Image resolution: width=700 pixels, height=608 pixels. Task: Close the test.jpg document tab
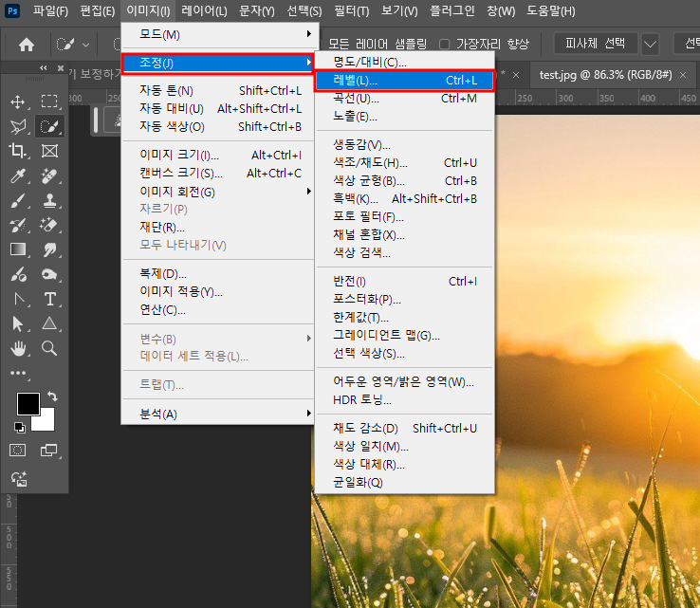pyautogui.click(x=683, y=75)
